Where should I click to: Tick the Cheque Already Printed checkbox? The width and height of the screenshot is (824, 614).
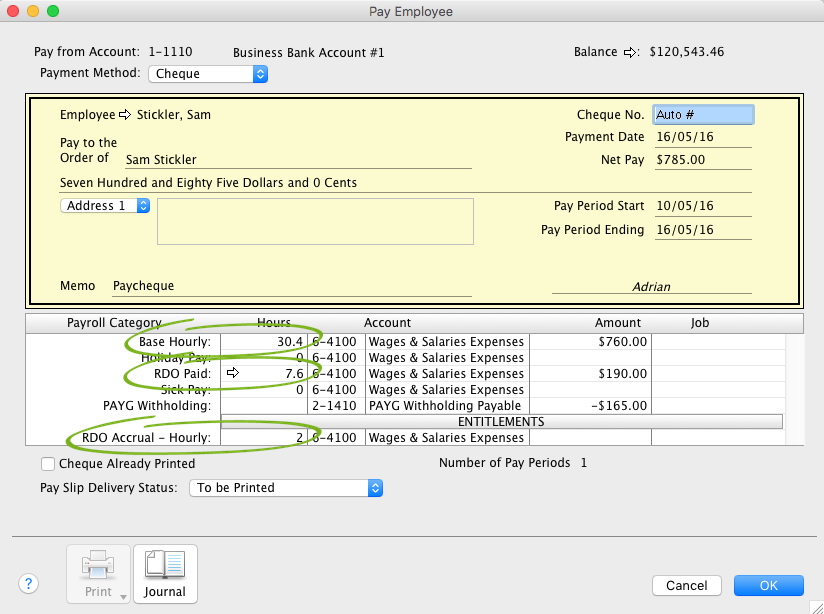click(48, 464)
